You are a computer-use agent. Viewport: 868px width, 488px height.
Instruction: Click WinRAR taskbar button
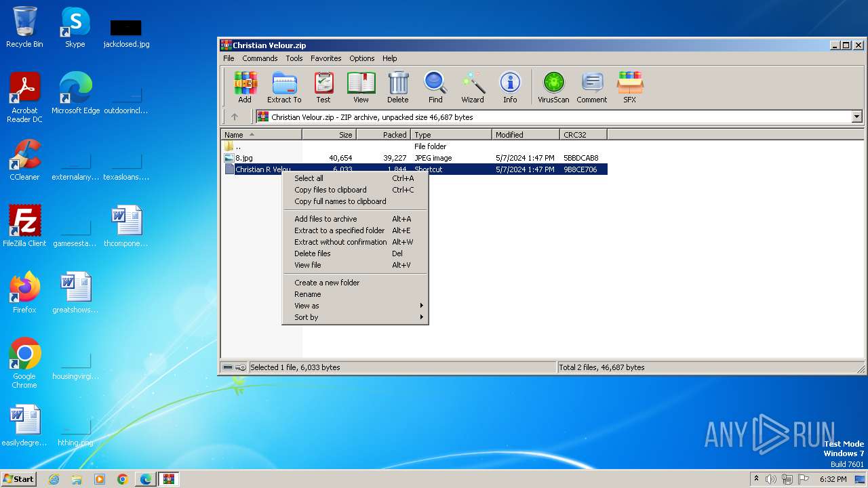click(x=169, y=479)
